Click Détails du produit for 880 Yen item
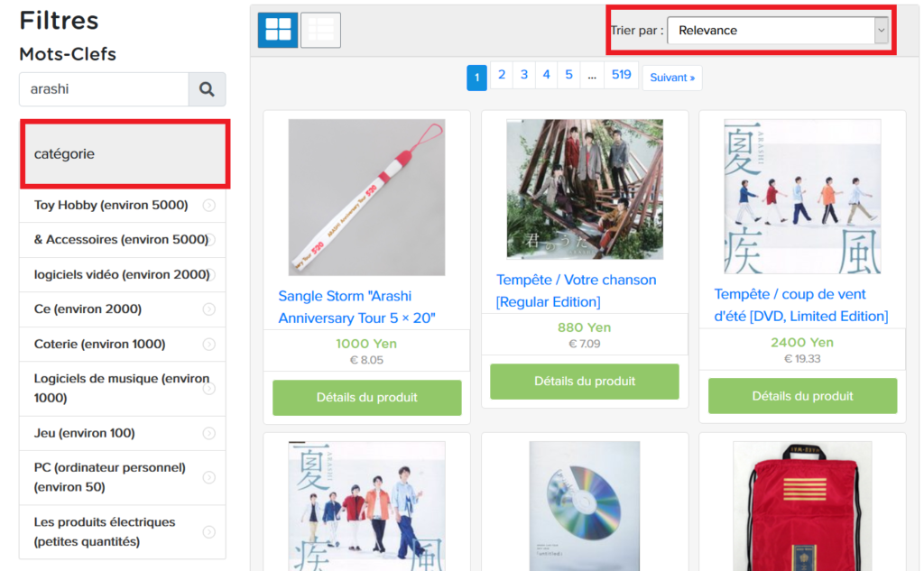This screenshot has height=571, width=924. pyautogui.click(x=585, y=382)
